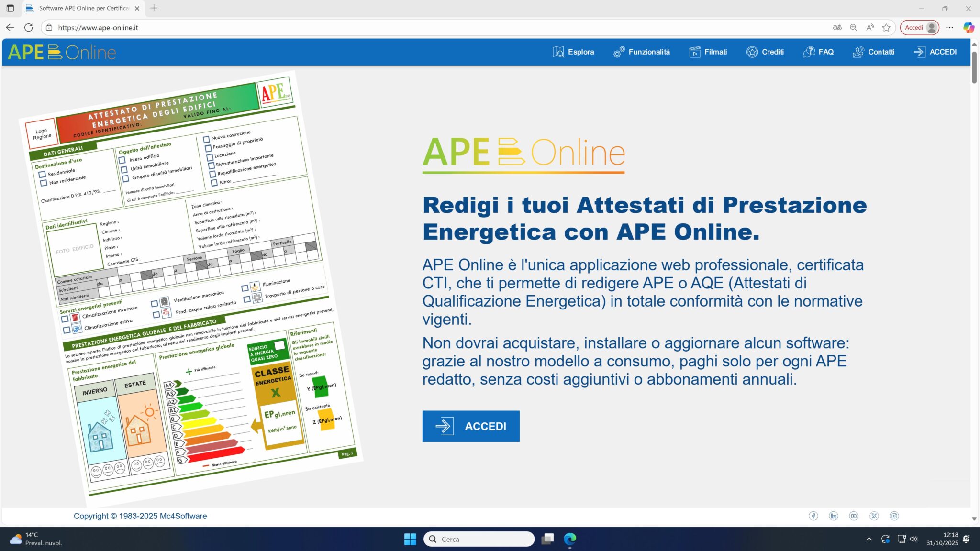Click the Filmati clapperboard icon
This screenshot has width=980, height=551.
pos(695,52)
